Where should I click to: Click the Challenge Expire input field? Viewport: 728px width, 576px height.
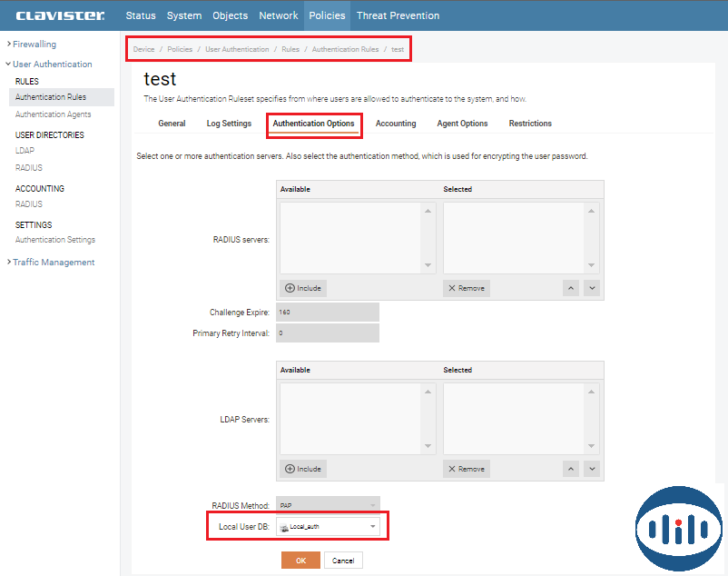[x=328, y=312]
